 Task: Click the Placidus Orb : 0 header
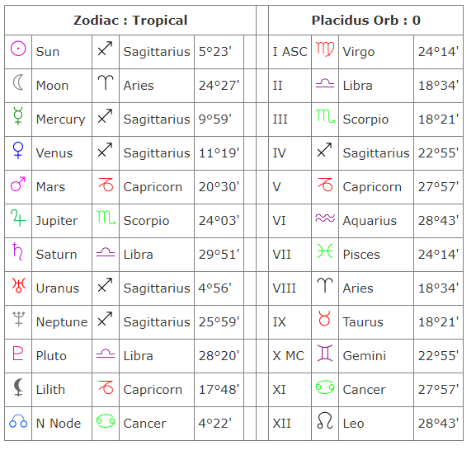pos(366,21)
